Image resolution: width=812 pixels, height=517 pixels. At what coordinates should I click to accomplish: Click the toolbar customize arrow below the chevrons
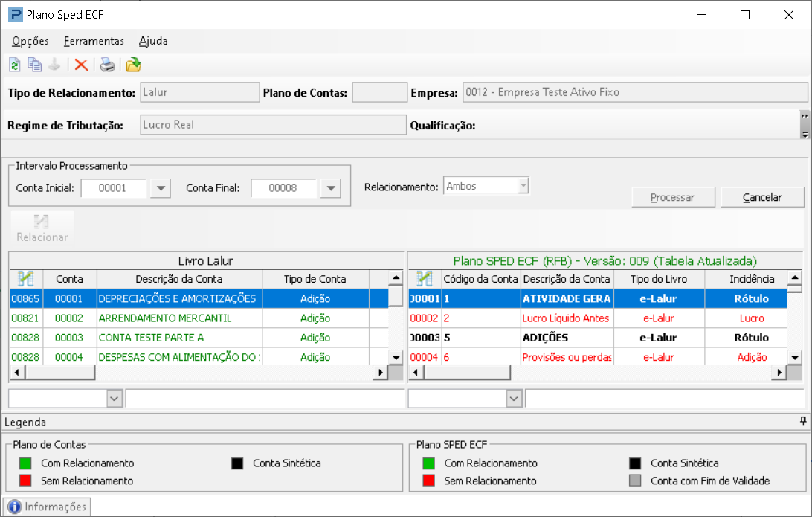[805, 134]
